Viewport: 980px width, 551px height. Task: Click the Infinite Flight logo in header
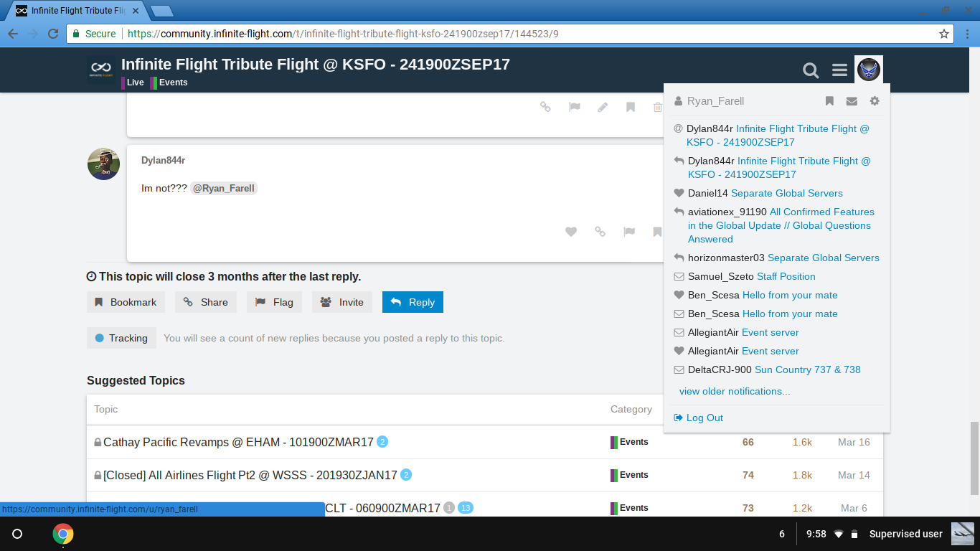[101, 70]
